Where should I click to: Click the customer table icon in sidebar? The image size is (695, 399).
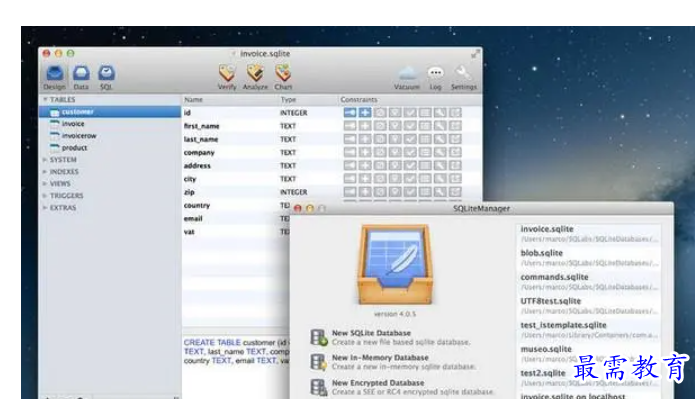[55, 112]
